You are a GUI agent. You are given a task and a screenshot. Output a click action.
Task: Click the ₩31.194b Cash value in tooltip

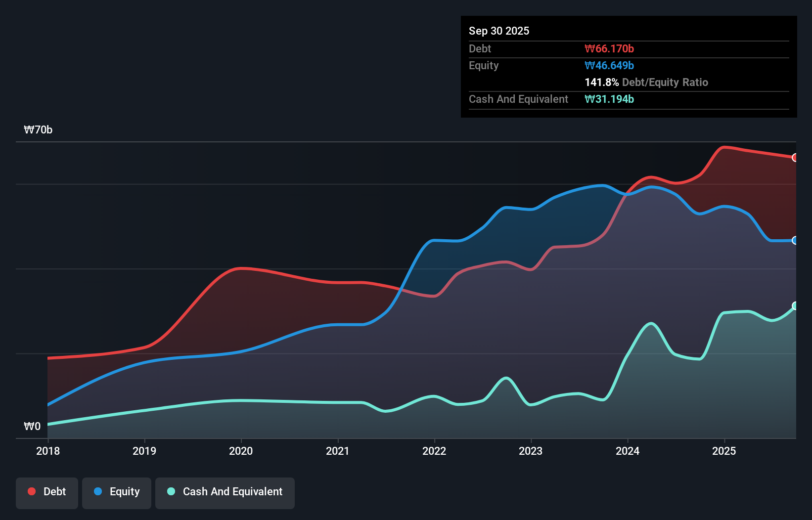tap(609, 99)
